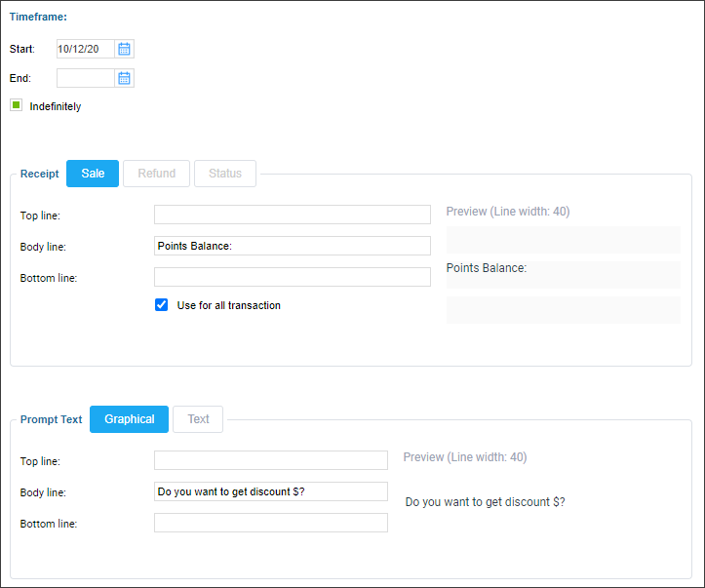This screenshot has width=705, height=588.
Task: Click the End date input field
Action: click(86, 78)
